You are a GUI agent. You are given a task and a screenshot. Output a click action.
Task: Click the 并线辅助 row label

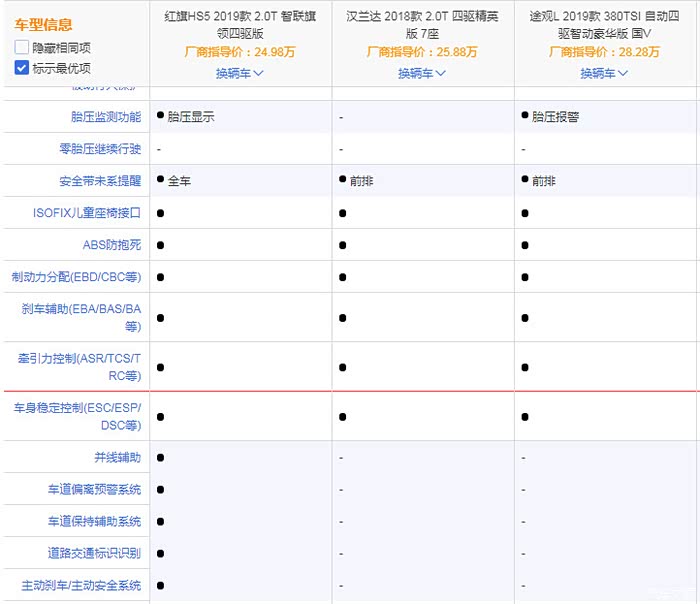pos(117,457)
